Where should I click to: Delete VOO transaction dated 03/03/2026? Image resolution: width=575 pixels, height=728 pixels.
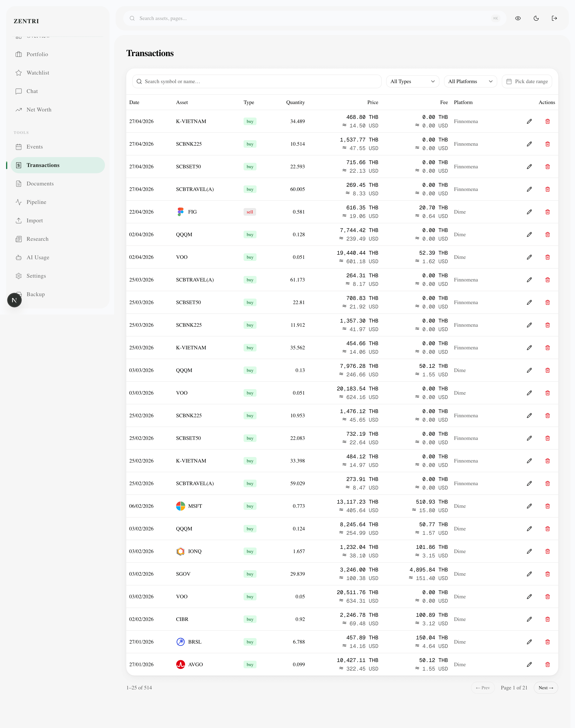coord(547,393)
